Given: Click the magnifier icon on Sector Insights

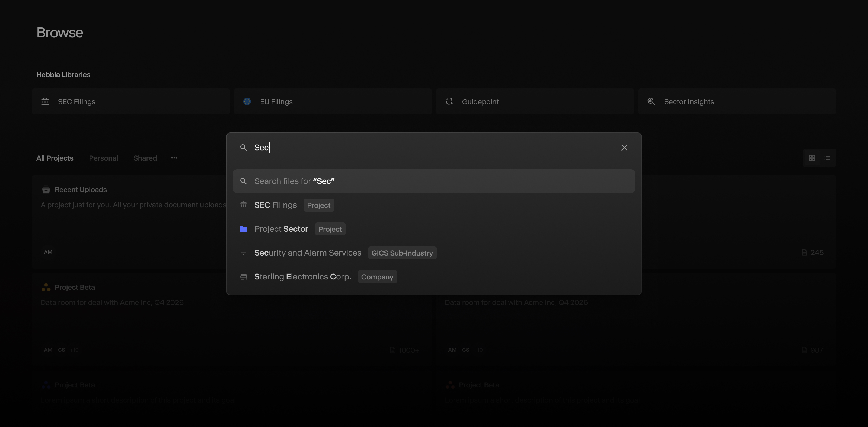Looking at the screenshot, I should tap(651, 101).
